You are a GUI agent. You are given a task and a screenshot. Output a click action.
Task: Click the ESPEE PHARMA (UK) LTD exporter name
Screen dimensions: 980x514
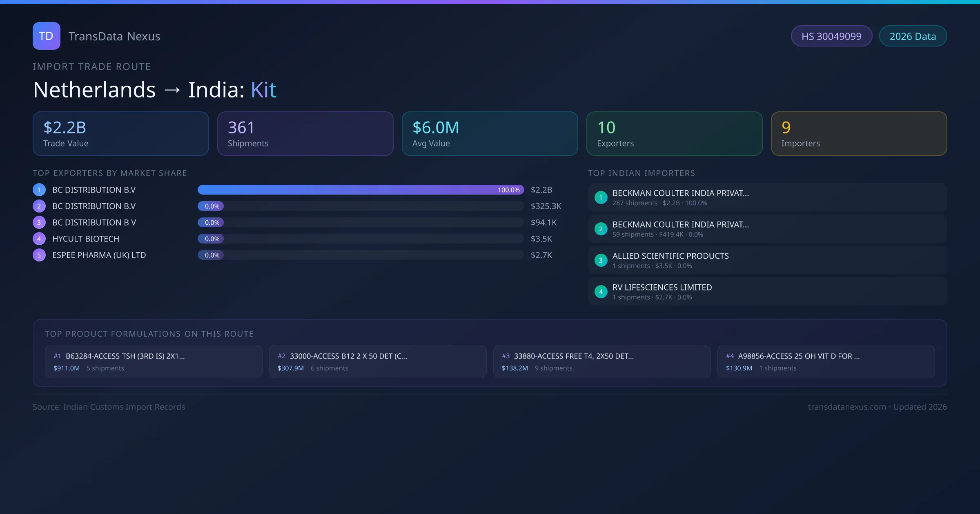point(99,255)
